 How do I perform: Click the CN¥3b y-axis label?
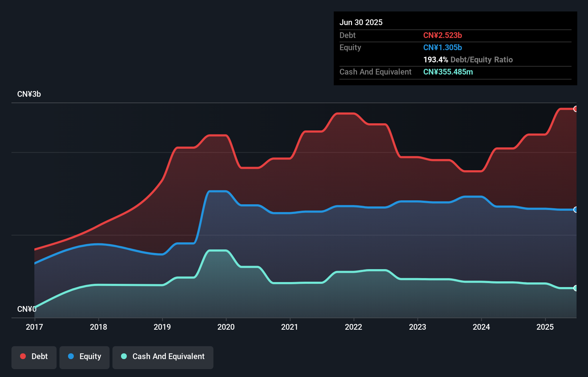click(29, 94)
